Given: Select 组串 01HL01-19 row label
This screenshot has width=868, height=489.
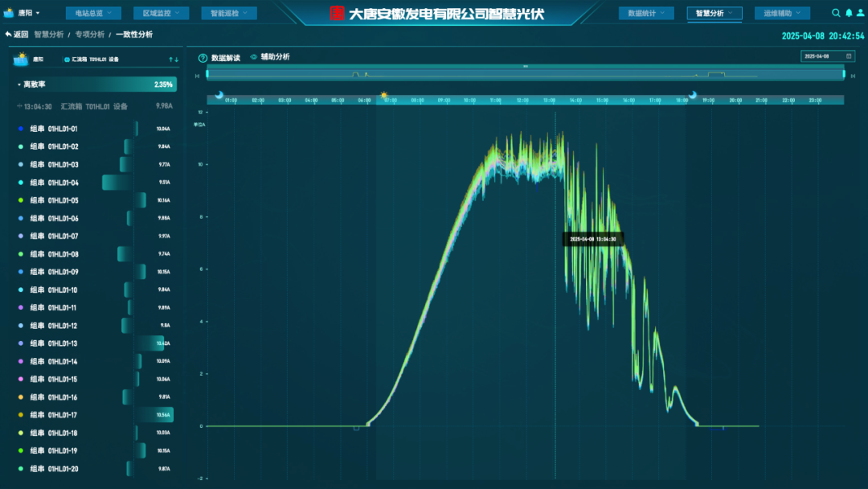Looking at the screenshot, I should (54, 450).
